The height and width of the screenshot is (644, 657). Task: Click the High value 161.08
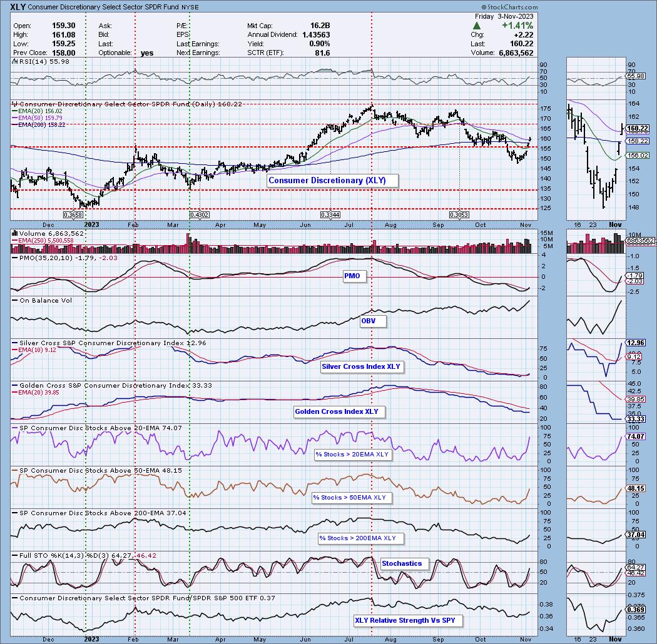click(x=63, y=35)
